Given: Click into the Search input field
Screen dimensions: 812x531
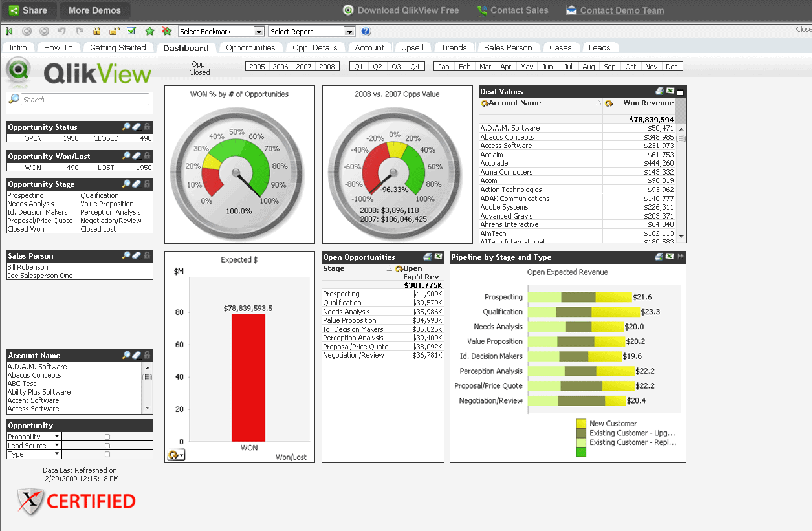Looking at the screenshot, I should click(85, 100).
